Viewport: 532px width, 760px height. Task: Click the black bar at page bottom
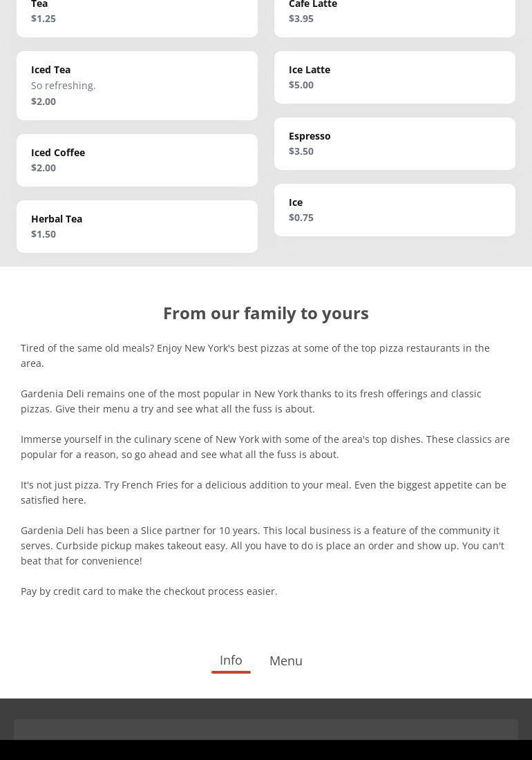(266, 750)
